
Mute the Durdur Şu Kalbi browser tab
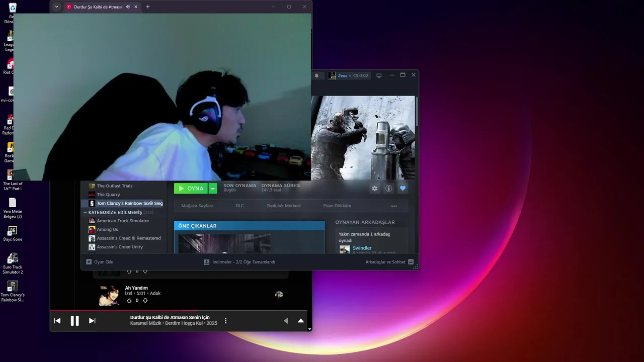(128, 7)
